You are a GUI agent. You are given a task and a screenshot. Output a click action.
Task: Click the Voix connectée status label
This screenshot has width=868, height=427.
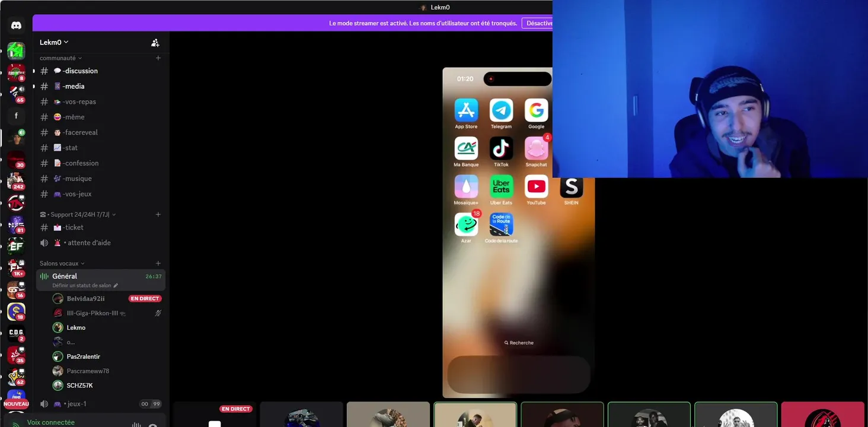51,422
